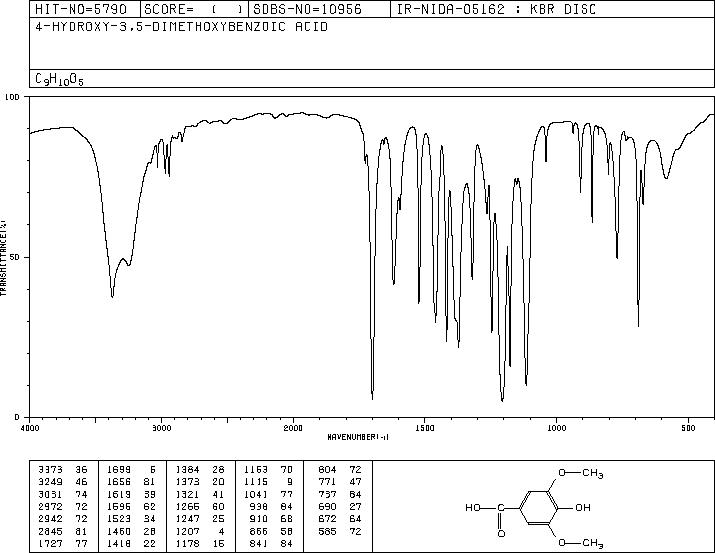The image size is (715, 553).
Task: Click the 500 x-axis tick label
Action: click(688, 428)
